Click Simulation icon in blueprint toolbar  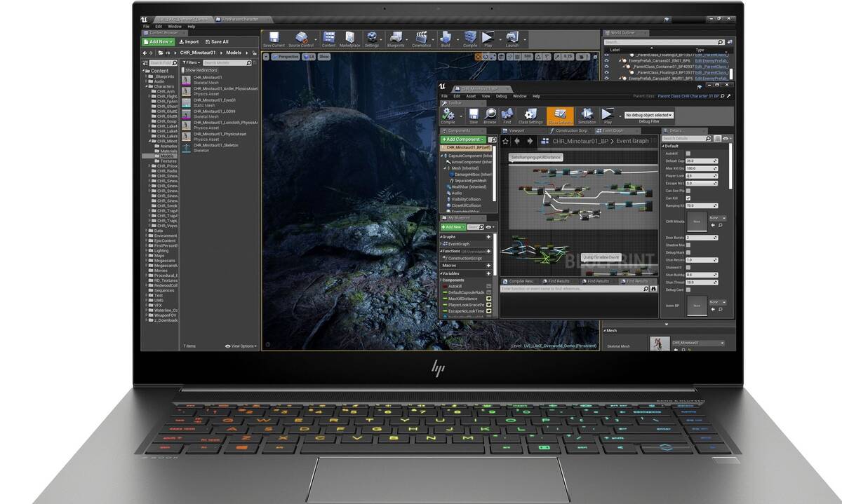[x=587, y=116]
